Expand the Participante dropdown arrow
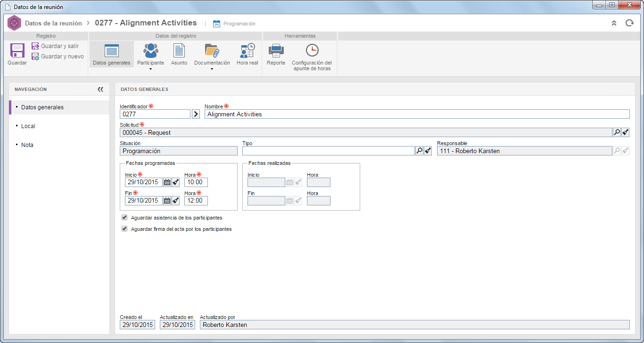 click(151, 69)
